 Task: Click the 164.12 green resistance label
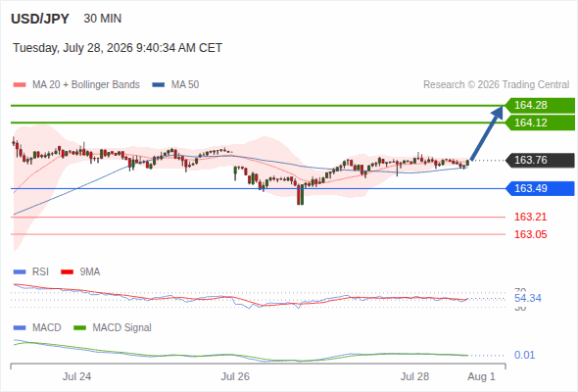click(x=540, y=122)
